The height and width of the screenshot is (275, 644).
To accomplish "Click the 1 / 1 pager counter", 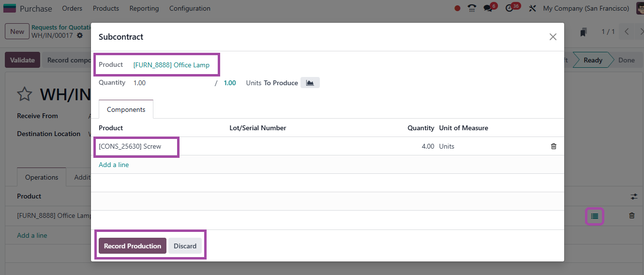I will [x=608, y=32].
